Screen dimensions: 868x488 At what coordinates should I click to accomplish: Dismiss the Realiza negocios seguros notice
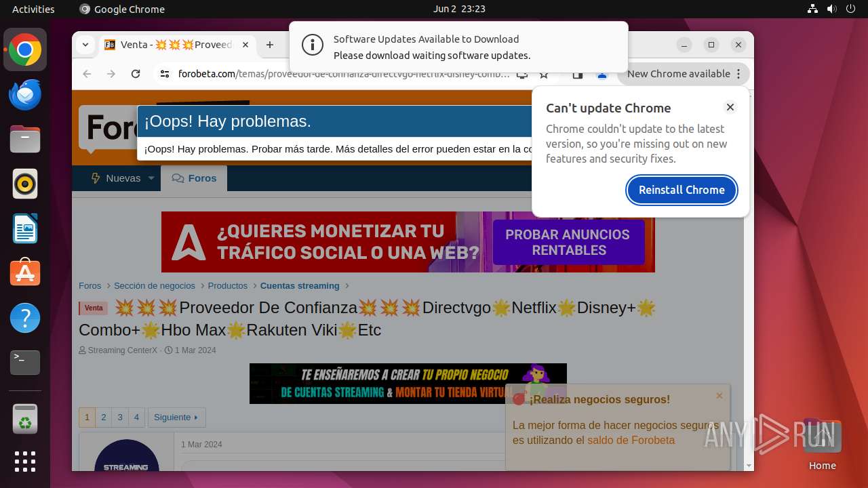click(719, 396)
